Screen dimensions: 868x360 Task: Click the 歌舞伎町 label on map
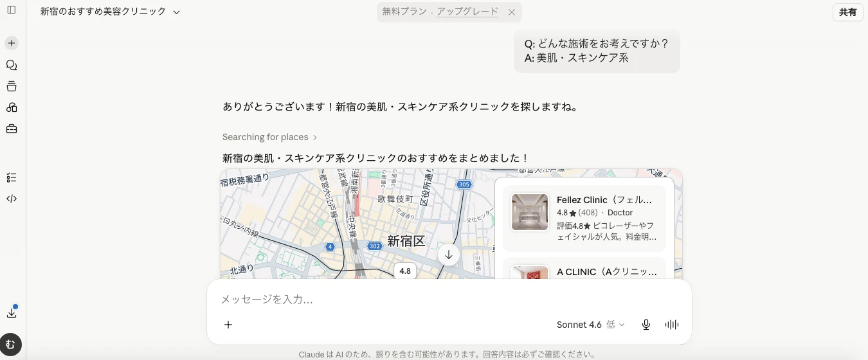pyautogui.click(x=395, y=199)
